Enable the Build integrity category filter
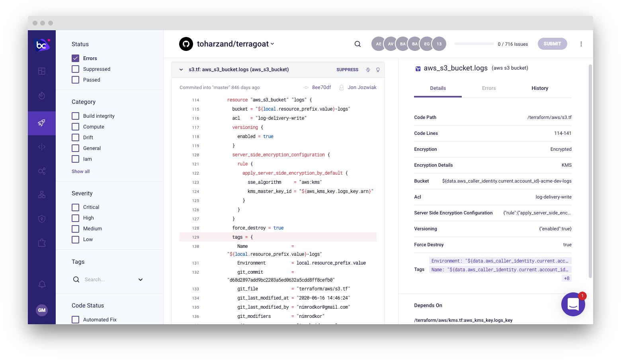 (x=75, y=116)
